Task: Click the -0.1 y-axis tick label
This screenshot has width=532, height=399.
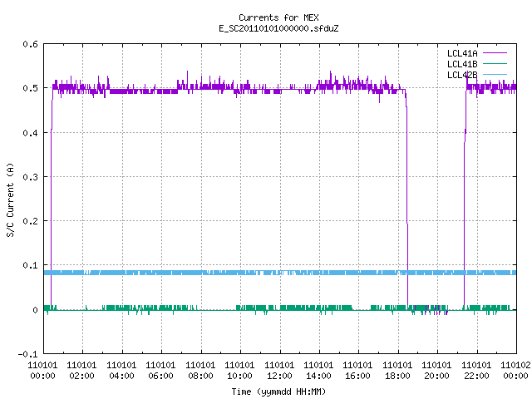Action: [x=27, y=354]
